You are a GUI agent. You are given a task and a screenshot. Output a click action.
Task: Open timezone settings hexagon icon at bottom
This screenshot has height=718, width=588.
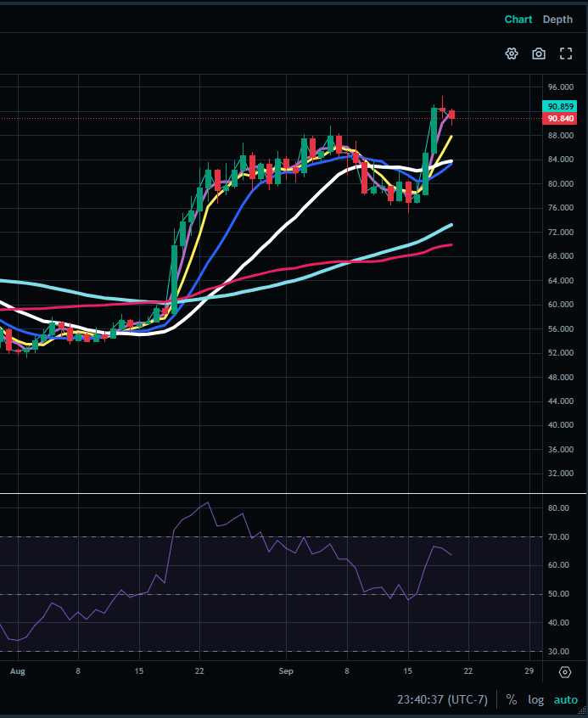[x=565, y=672]
